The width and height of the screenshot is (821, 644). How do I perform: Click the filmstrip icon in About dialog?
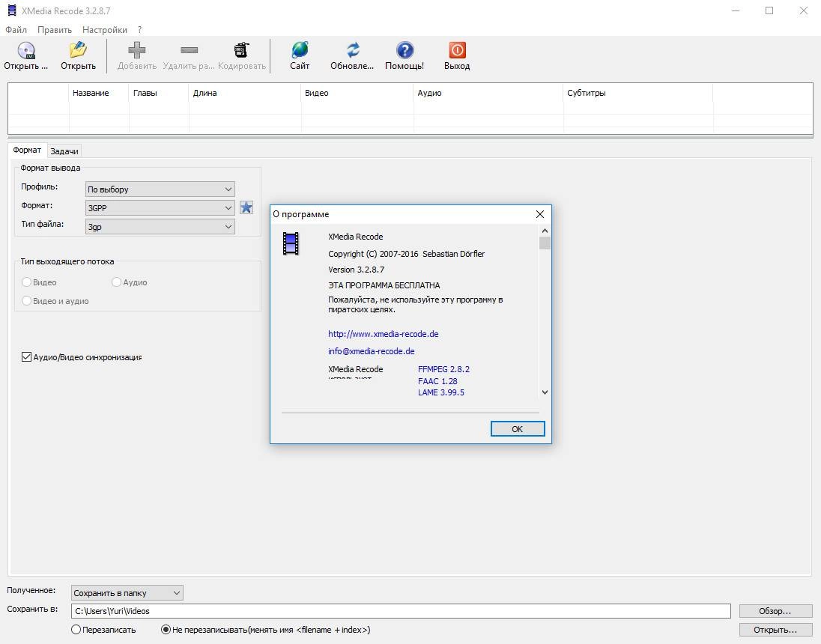291,243
